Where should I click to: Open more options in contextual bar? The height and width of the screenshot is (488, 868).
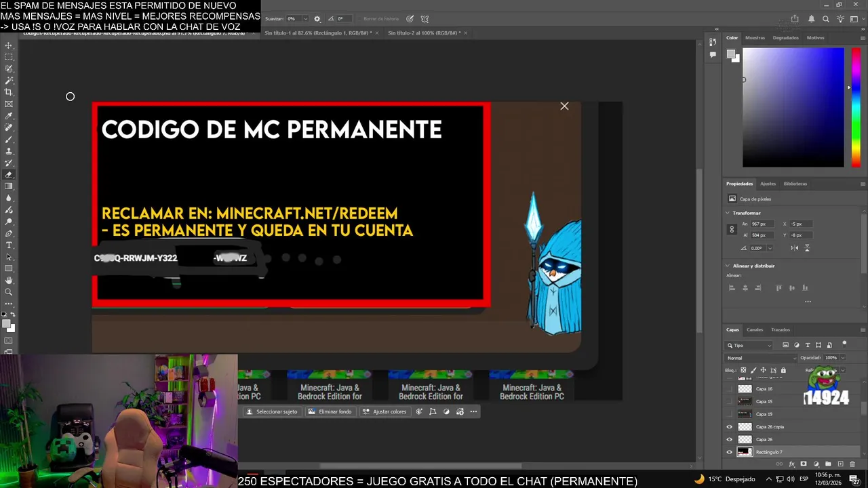473,411
